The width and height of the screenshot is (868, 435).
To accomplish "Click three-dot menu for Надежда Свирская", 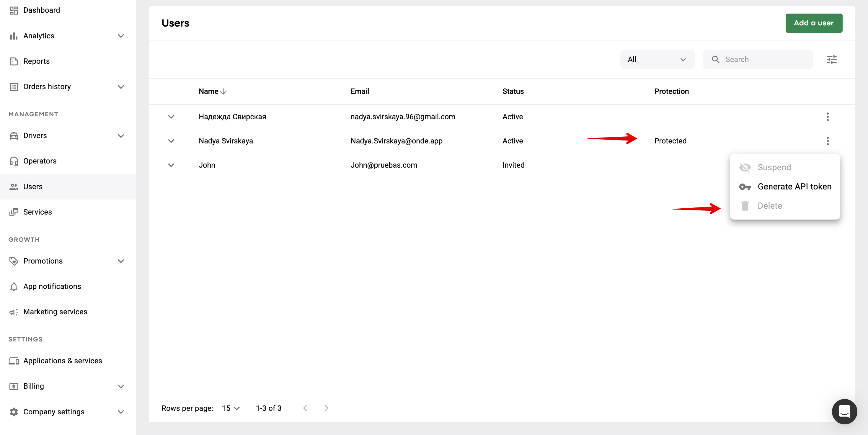I will coord(827,117).
